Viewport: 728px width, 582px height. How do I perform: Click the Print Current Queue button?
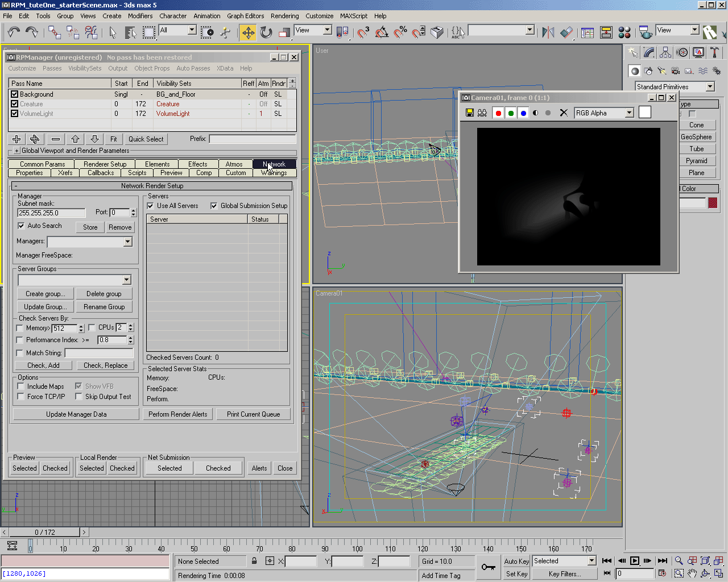tap(253, 414)
